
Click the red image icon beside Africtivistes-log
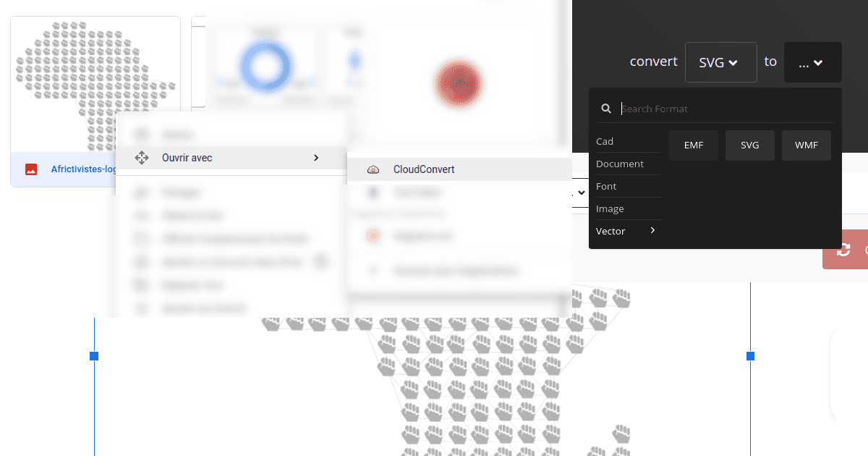point(30,169)
